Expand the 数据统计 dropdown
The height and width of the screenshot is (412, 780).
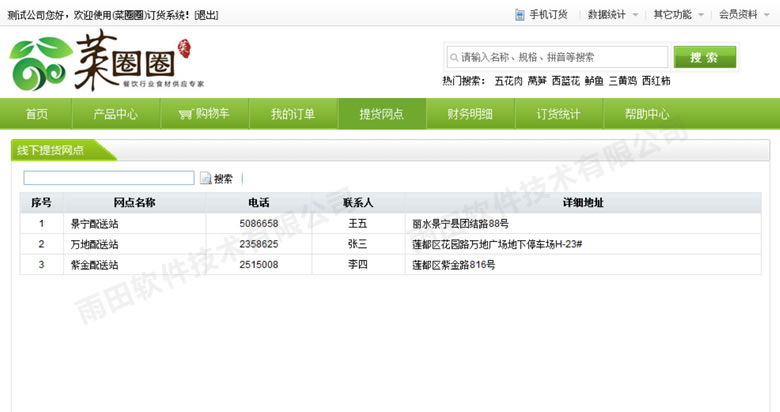613,15
